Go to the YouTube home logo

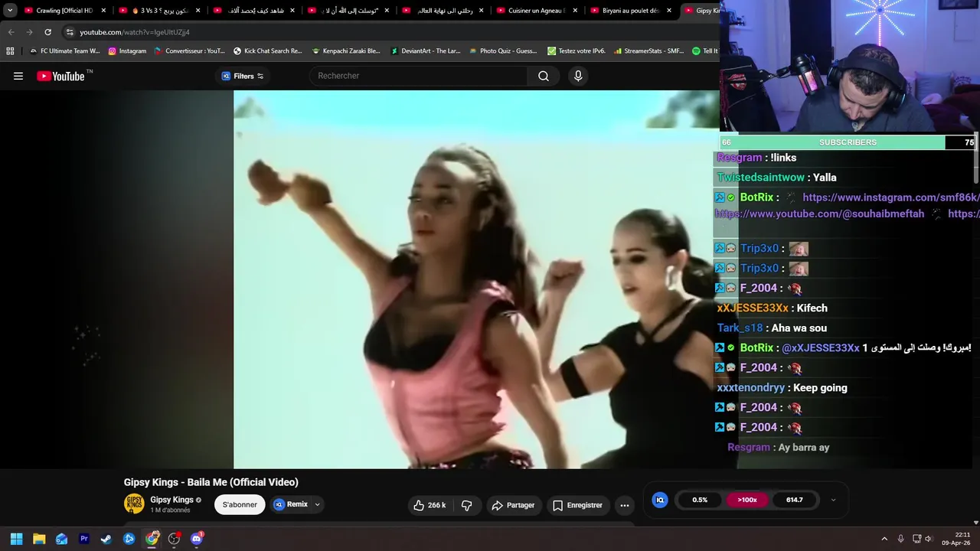click(x=60, y=76)
